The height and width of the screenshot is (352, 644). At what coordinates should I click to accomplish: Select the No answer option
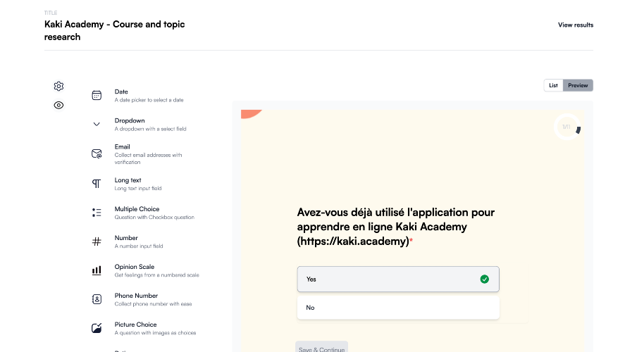pos(398,308)
